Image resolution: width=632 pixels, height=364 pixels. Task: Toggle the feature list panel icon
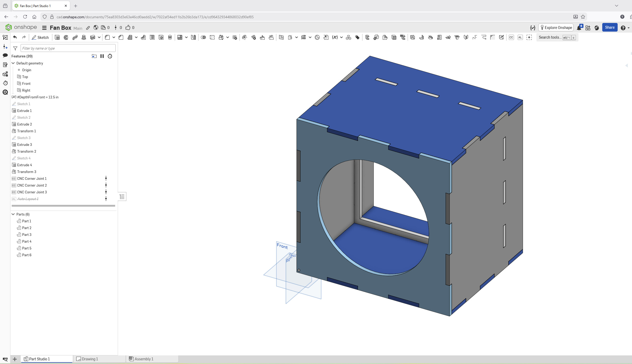coord(5,37)
